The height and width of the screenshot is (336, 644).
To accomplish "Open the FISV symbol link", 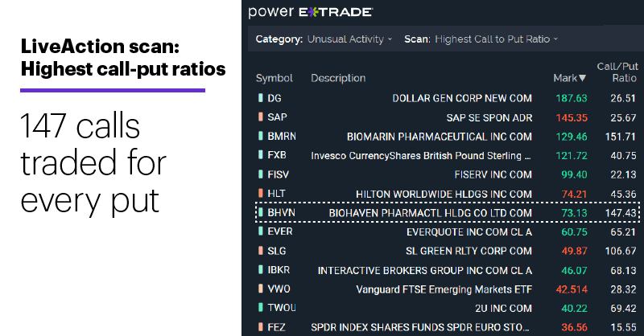I will [278, 174].
